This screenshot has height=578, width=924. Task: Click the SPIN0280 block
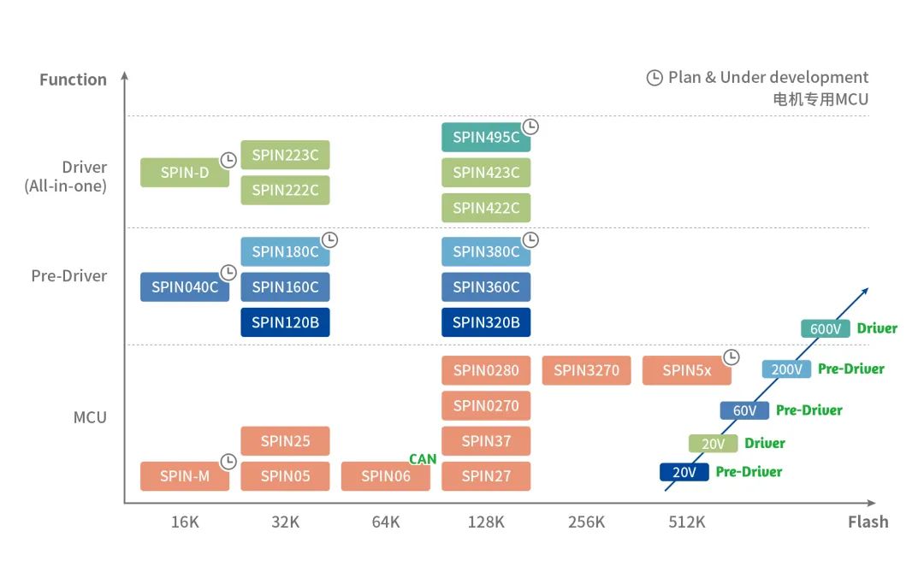[x=486, y=370]
